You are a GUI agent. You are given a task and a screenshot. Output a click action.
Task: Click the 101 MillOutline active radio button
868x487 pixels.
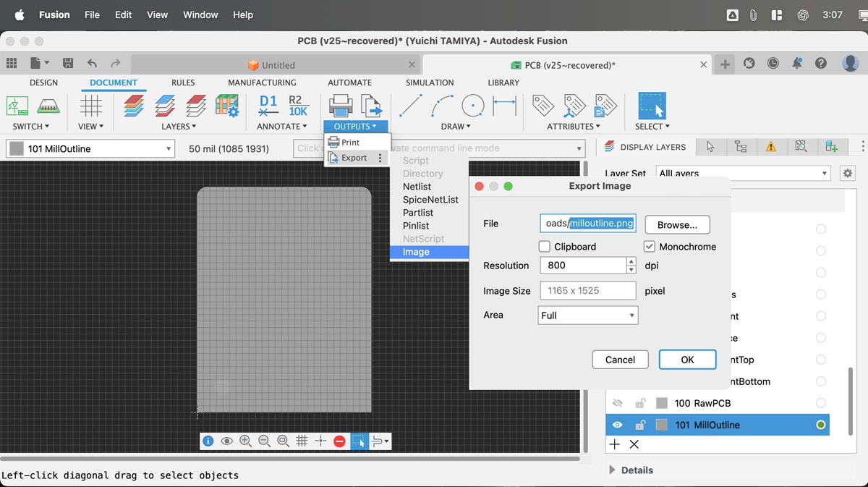(x=821, y=425)
